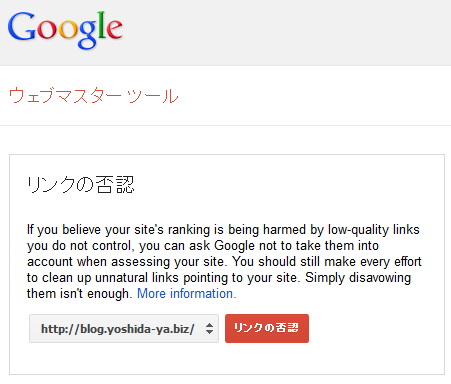Image resolution: width=451 pixels, height=384 pixels.
Task: Select the リンクの否認 page heading
Action: click(80, 185)
